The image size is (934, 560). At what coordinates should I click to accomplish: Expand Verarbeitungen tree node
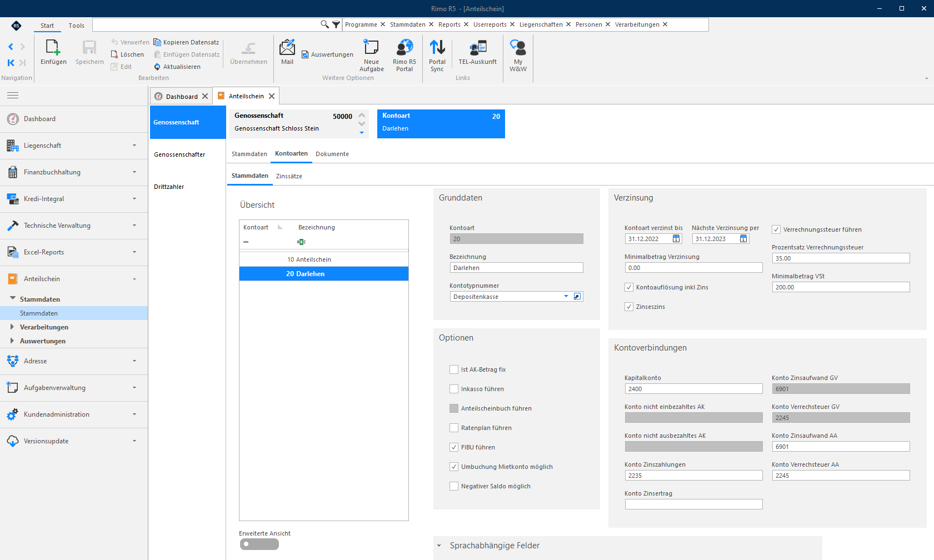[x=12, y=327]
